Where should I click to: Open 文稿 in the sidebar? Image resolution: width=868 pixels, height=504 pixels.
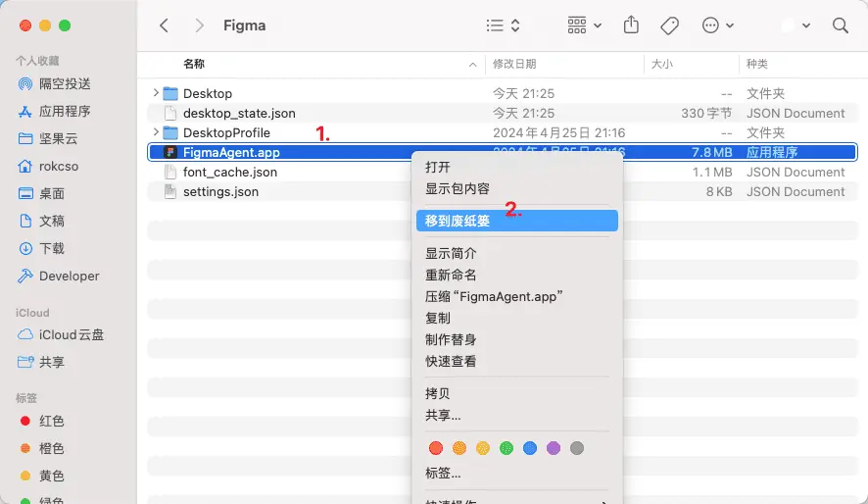pyautogui.click(x=41, y=221)
